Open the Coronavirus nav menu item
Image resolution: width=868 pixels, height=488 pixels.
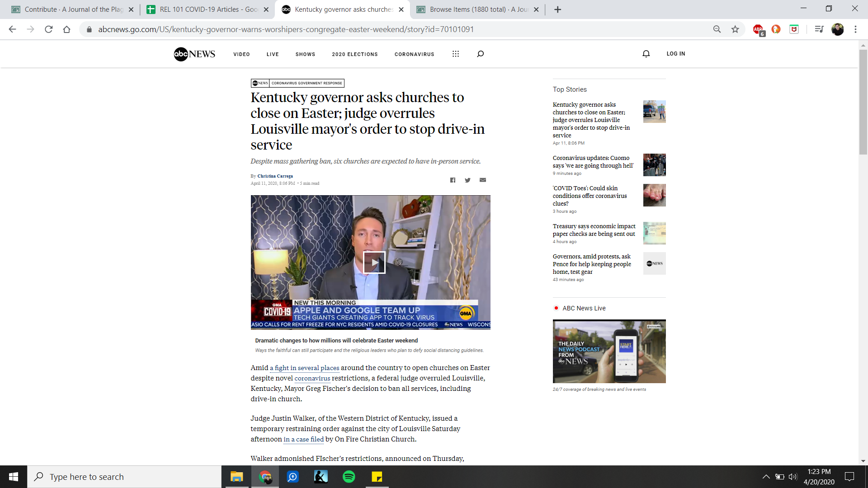[x=414, y=54]
